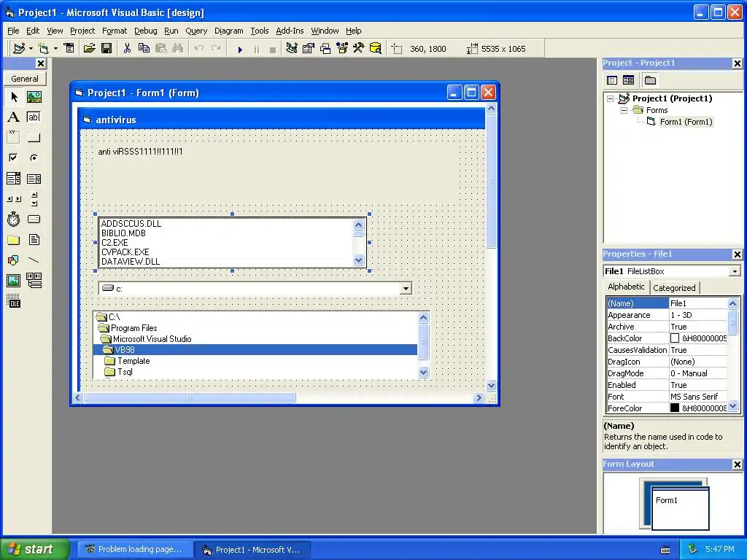
Task: Open Add Form dropdown arrow in toolbar
Action: (x=55, y=49)
